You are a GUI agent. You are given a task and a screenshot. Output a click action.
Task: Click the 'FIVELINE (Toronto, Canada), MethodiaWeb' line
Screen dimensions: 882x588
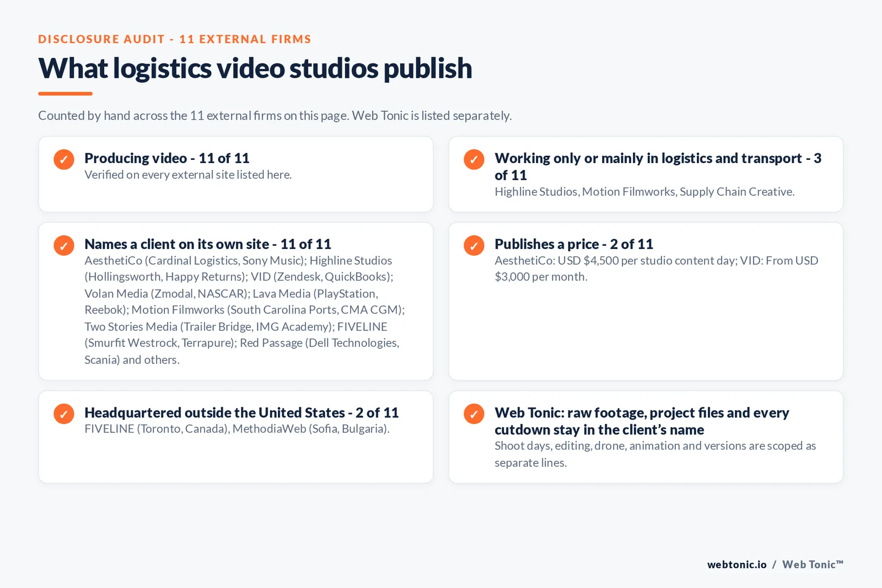tap(237, 429)
